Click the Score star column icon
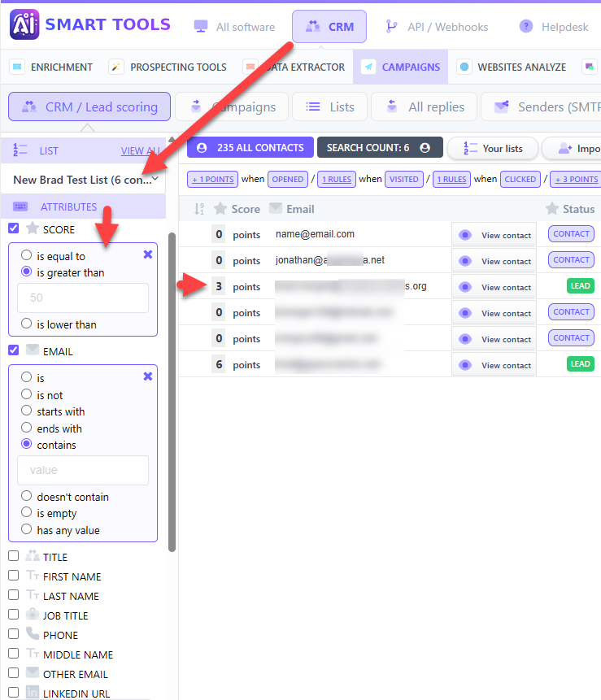Screen dimensions: 601x700 (x=220, y=208)
